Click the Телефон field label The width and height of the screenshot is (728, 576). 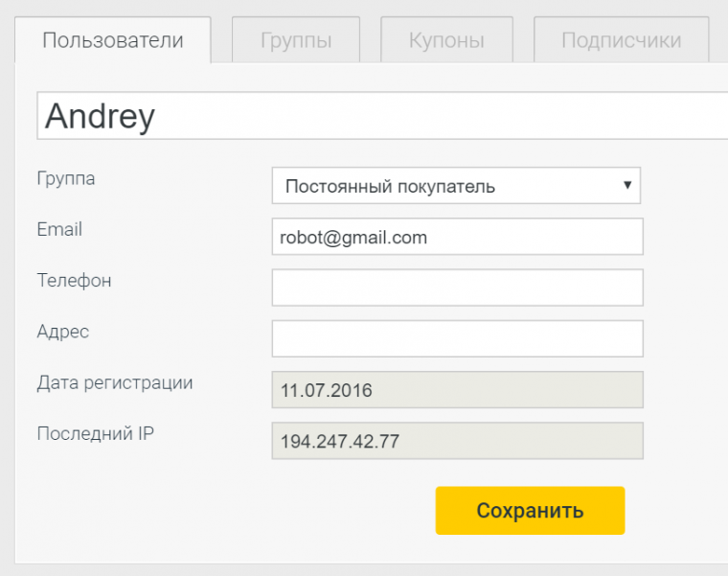74,281
